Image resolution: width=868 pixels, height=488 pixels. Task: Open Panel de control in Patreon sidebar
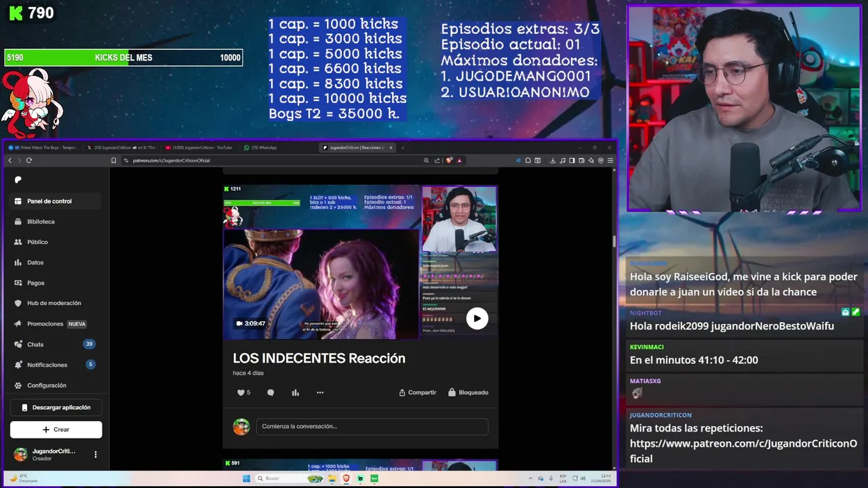click(56, 201)
